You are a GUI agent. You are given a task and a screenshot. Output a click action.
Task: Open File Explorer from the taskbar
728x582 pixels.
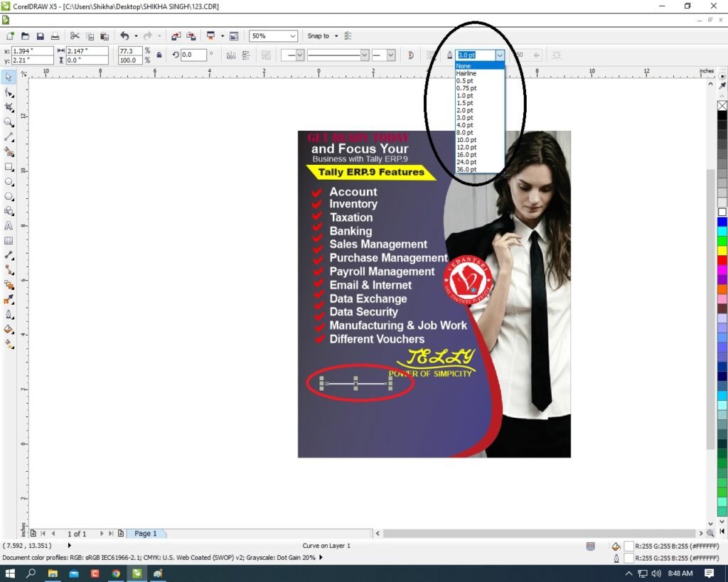point(53,573)
